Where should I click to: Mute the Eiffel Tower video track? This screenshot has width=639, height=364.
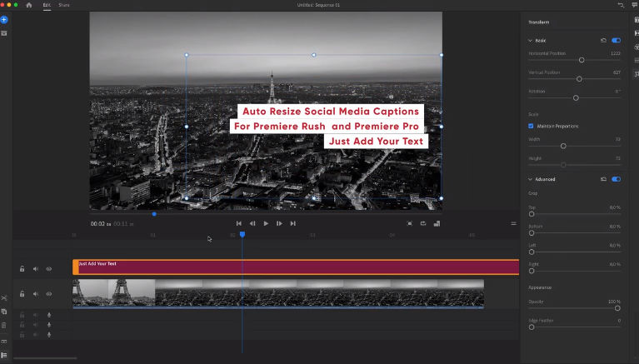click(35, 293)
